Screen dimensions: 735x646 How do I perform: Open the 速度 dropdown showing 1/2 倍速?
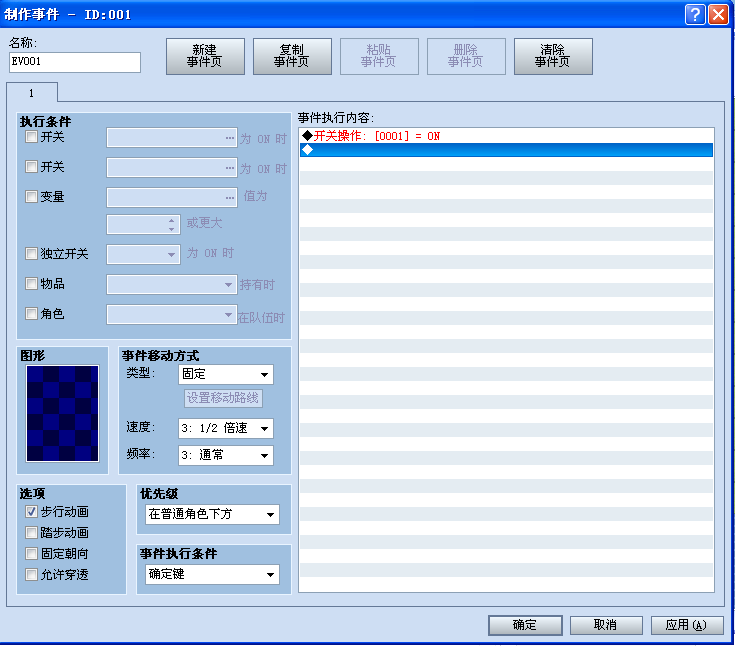225,428
